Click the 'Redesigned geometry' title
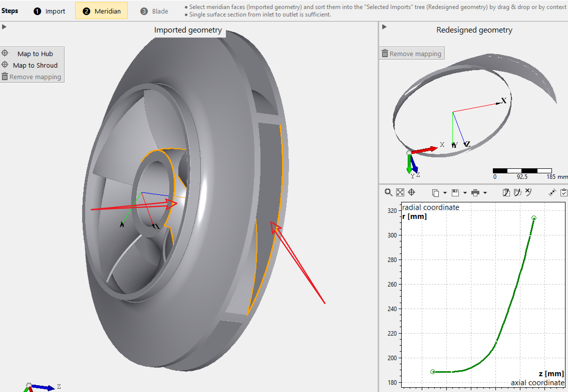Viewport: 568px width, 392px height. [474, 30]
